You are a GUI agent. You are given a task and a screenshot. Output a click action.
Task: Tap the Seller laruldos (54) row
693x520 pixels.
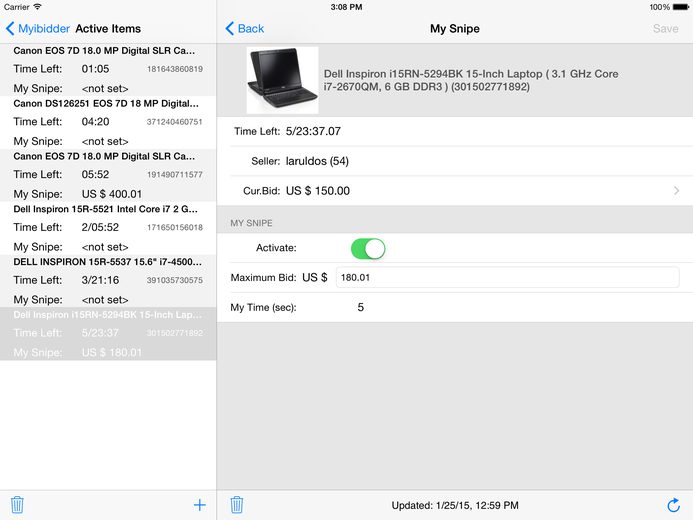455,161
